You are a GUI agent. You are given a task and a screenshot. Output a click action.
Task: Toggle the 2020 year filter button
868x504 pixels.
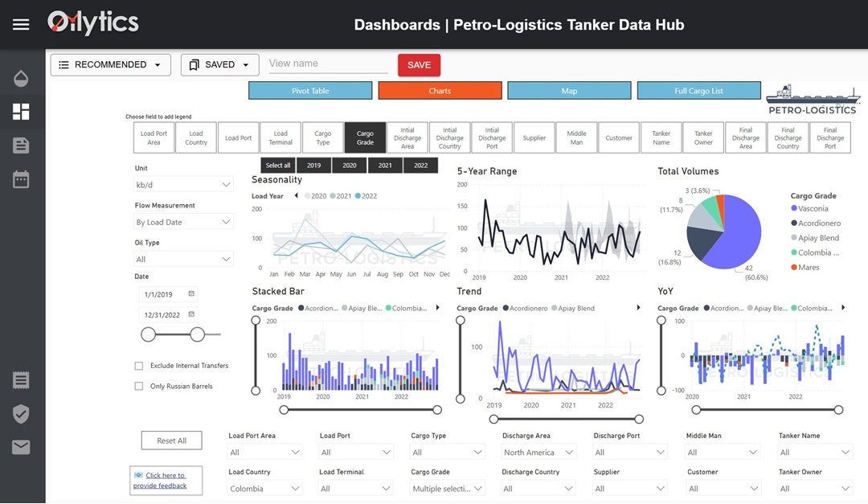pos(349,165)
